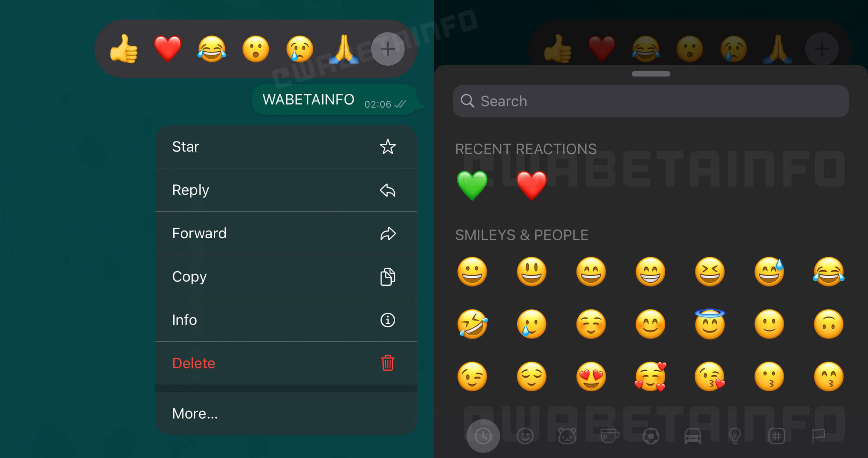React with the praying hands emoji
Image resolution: width=868 pixels, height=458 pixels.
pos(344,49)
